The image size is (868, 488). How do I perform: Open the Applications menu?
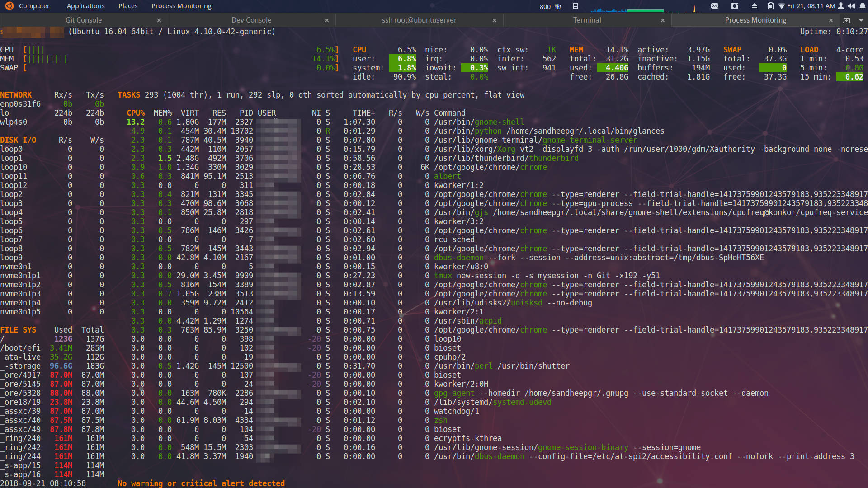coord(85,6)
